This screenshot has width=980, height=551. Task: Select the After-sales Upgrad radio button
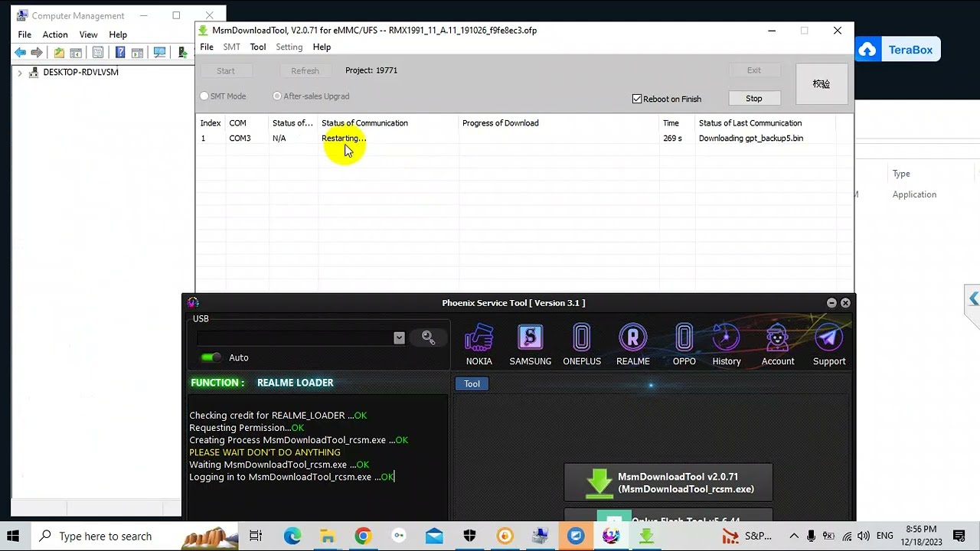coord(277,96)
